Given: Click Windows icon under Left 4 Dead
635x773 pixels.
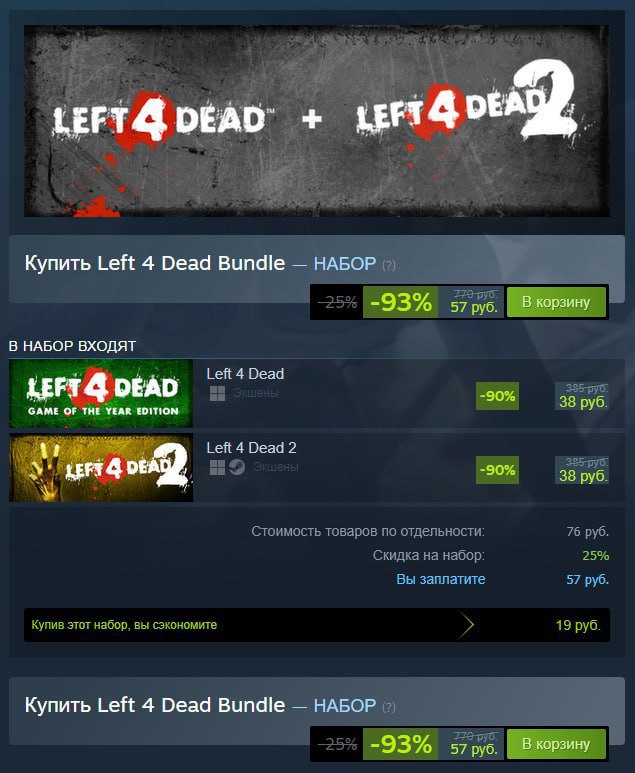Looking at the screenshot, I should coord(217,393).
